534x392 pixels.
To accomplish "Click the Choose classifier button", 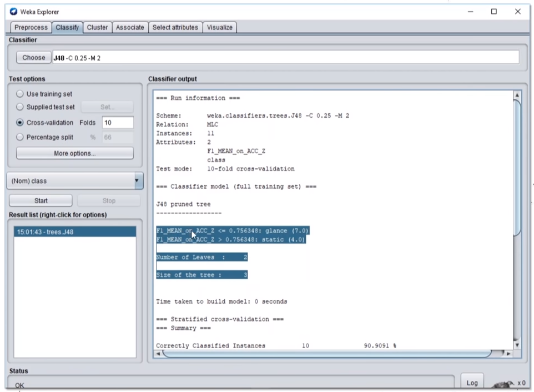I will (34, 58).
